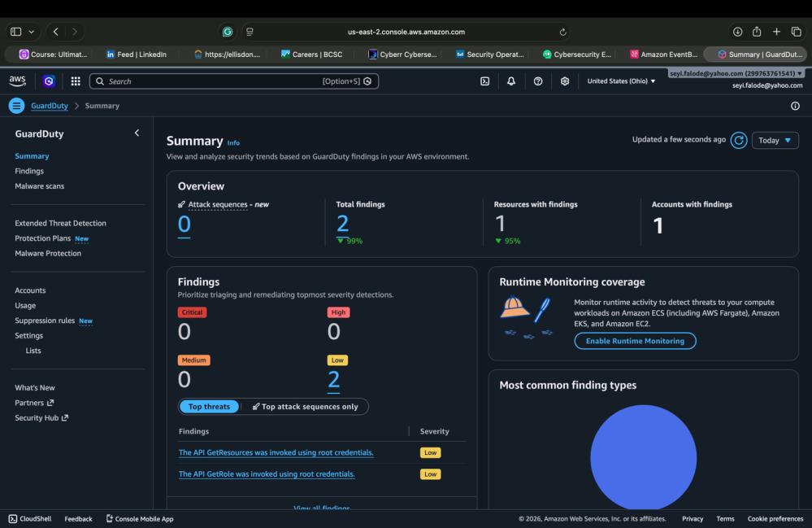
Task: Switch to the Feed | LinkedIn tab
Action: pyautogui.click(x=137, y=54)
